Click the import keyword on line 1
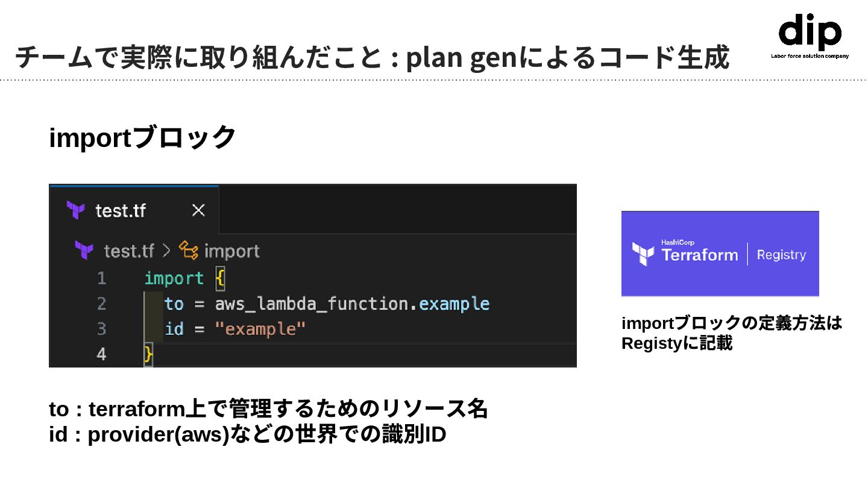The height and width of the screenshot is (488, 868). tap(174, 278)
